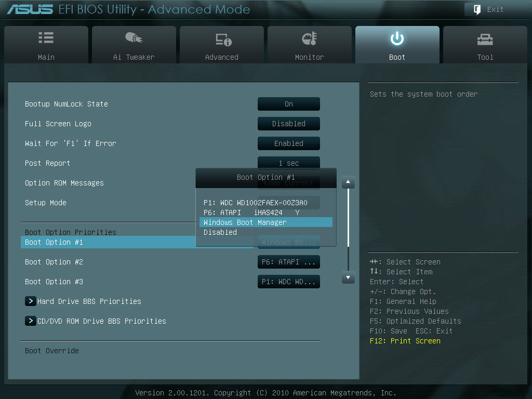Image resolution: width=532 pixels, height=399 pixels.
Task: Select the Post Report row
Action: pyautogui.click(x=170, y=163)
